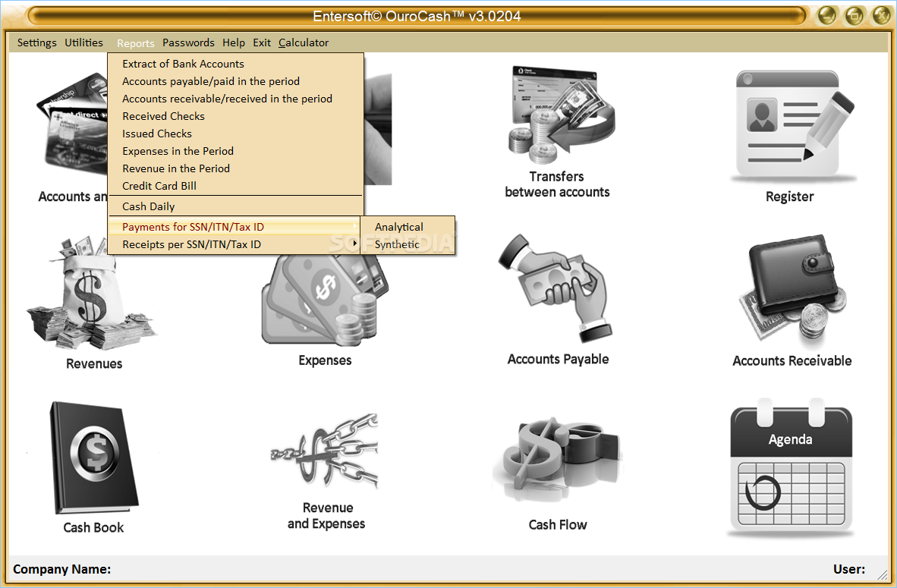Open the Accounts Payable hand icon
The height and width of the screenshot is (588, 897).
tap(555, 288)
